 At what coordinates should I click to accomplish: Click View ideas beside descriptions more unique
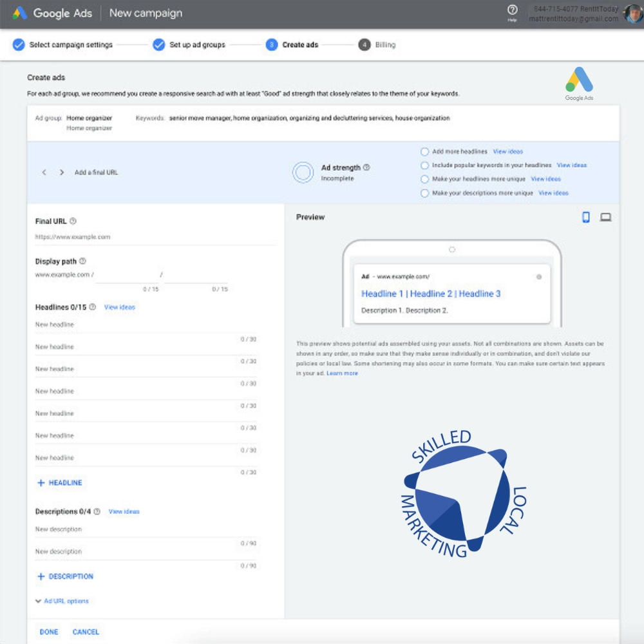coord(554,193)
